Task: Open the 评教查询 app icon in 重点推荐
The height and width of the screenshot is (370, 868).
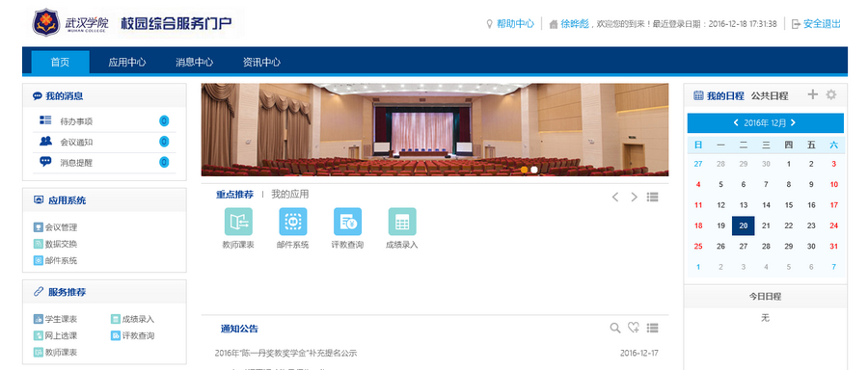Action: coord(347,222)
